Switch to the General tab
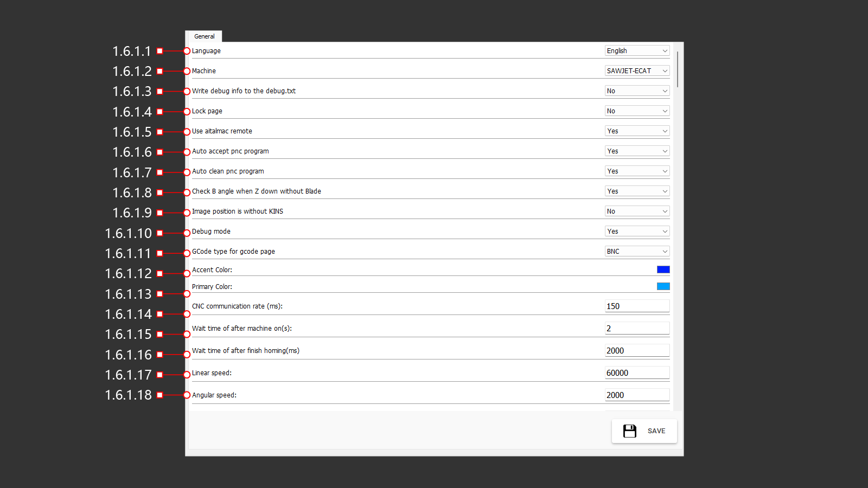 click(x=204, y=36)
